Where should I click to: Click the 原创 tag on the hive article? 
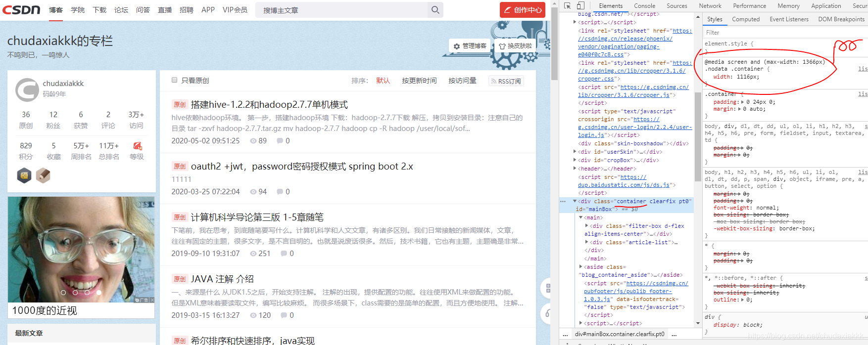[179, 105]
